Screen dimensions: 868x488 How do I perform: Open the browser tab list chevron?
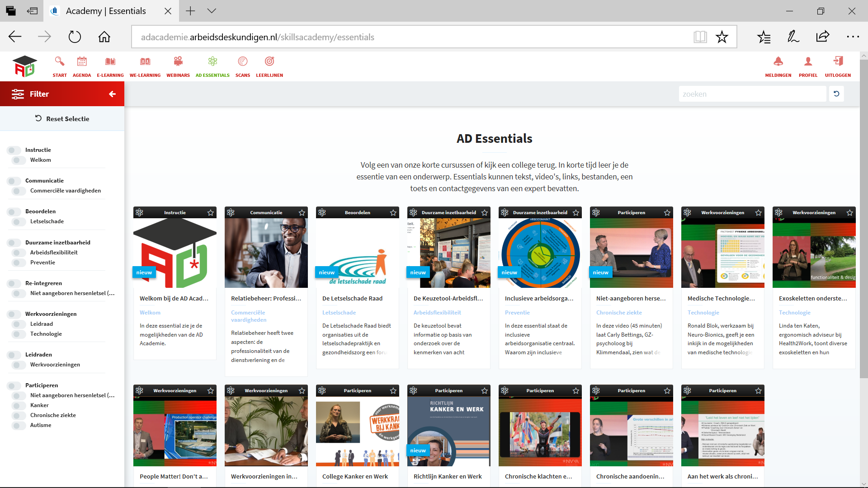pos(212,11)
